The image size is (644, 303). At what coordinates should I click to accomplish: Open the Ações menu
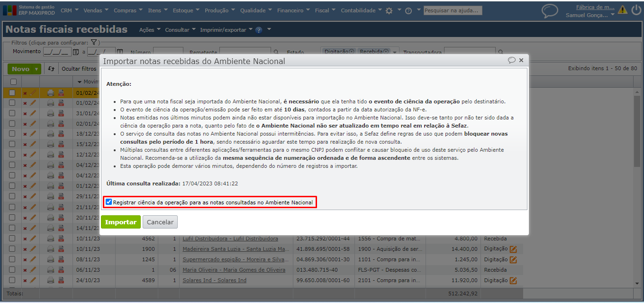coord(150,30)
